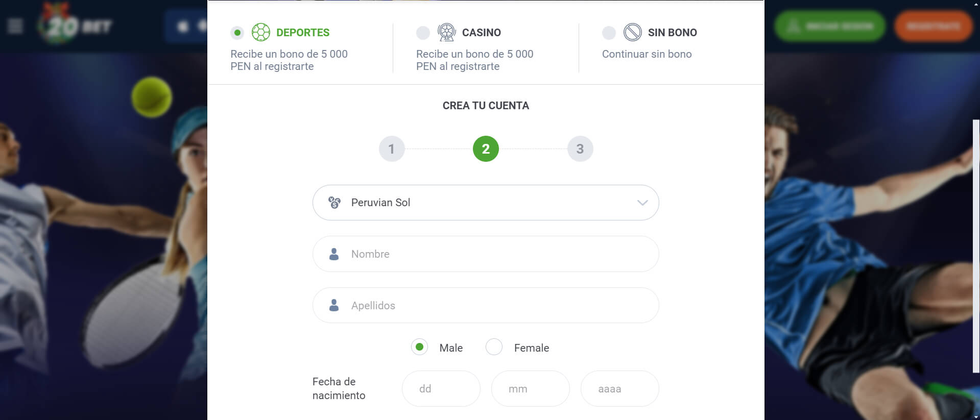Viewport: 980px width, 420px height.
Task: Click the Sin Bono prohibited icon
Action: 632,32
